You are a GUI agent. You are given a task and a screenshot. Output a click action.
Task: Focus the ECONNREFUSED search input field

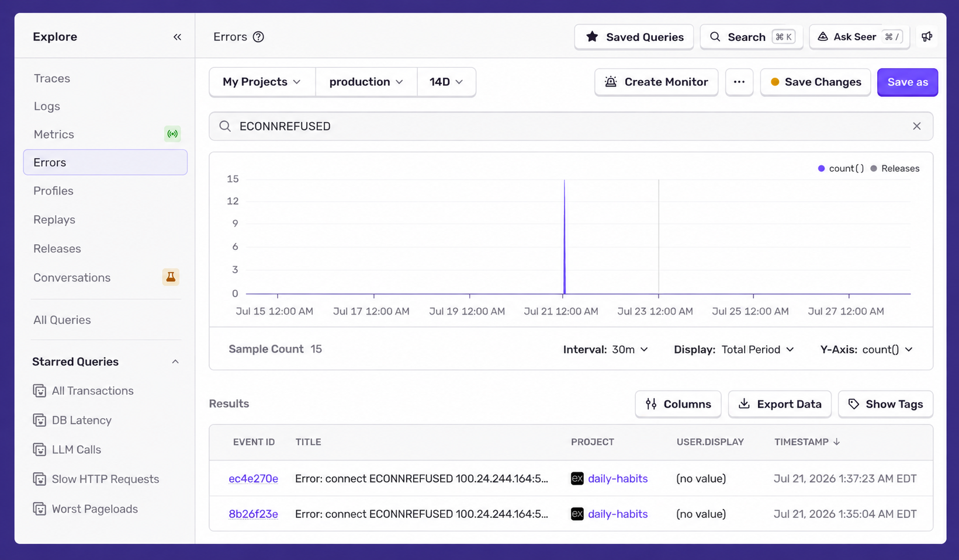[571, 126]
